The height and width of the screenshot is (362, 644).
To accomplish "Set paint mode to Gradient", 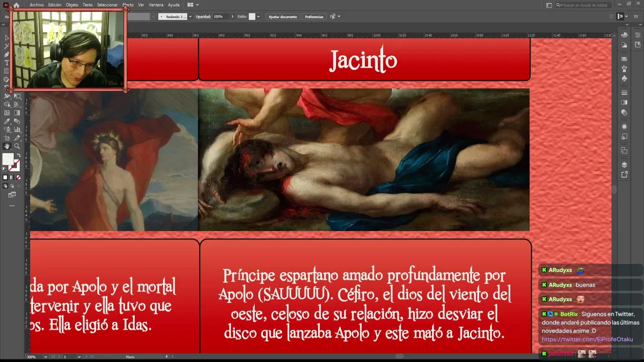I will (12, 177).
